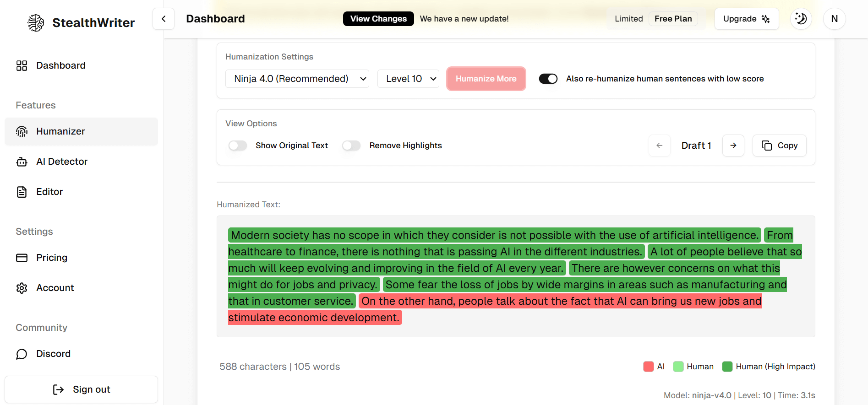Go to next draft with right arrow
This screenshot has width=868, height=405.
point(733,146)
